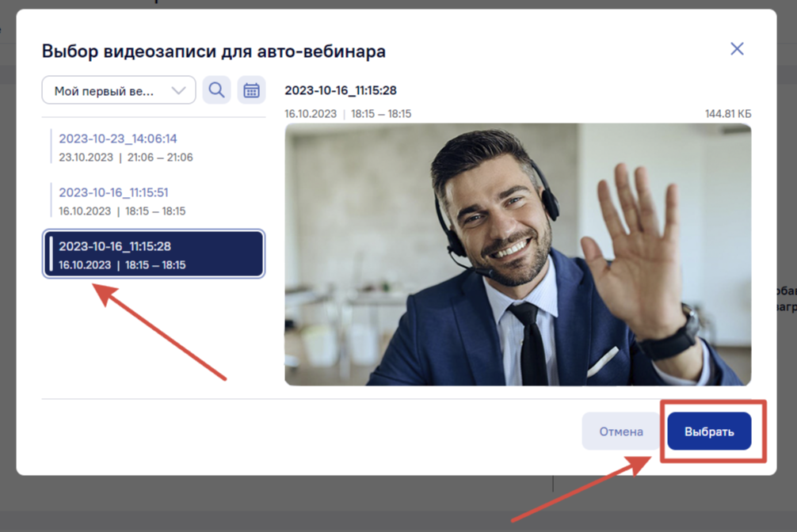Click date 23.10.2023 under first recording

coord(85,158)
